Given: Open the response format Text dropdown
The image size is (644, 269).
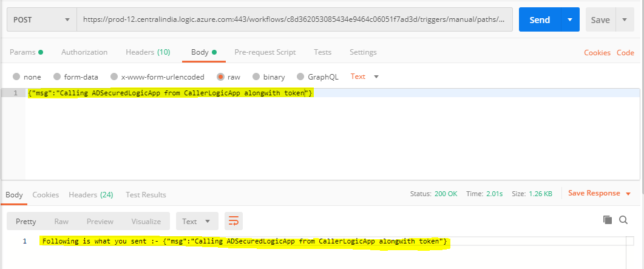Looking at the screenshot, I should (196, 221).
